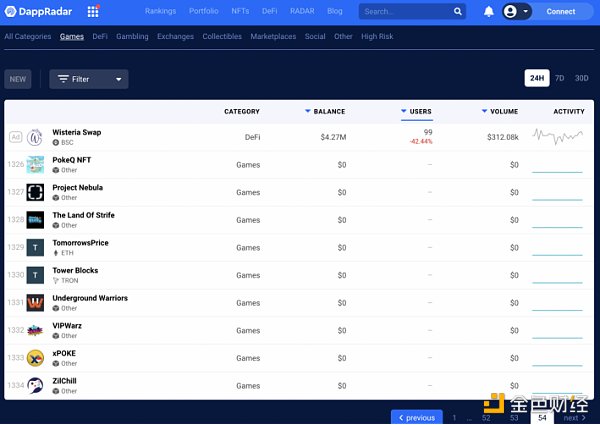This screenshot has height=425, width=600.
Task: Click the Ad badge beside Wisteria Swap
Action: (15, 137)
